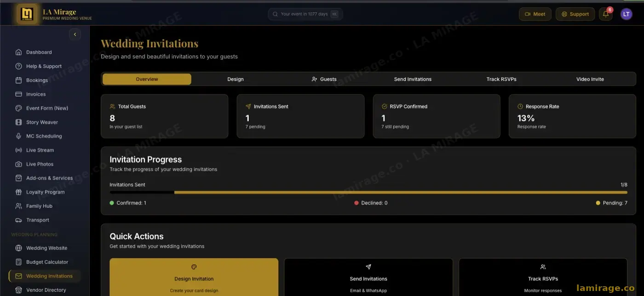
Task: Click the search magnifier icon
Action: click(275, 14)
